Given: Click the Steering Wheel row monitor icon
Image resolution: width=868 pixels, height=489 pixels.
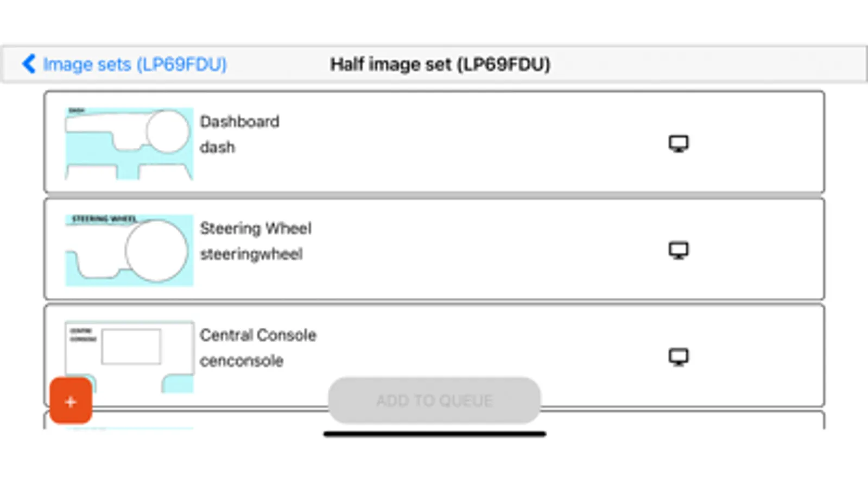Looking at the screenshot, I should 678,250.
